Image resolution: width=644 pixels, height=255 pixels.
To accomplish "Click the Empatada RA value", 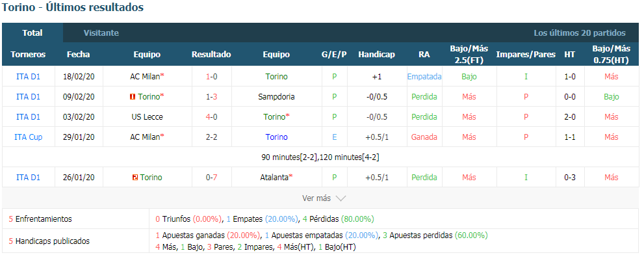I will click(424, 77).
